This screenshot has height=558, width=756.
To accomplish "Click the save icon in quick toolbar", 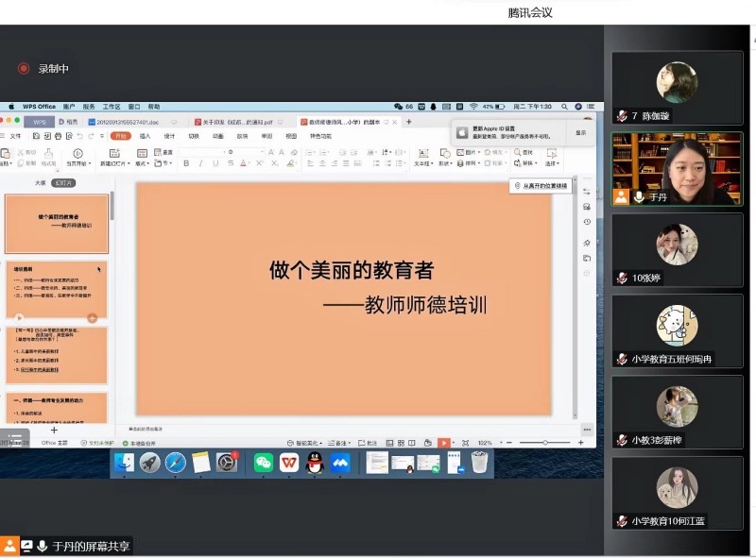I will [x=36, y=136].
